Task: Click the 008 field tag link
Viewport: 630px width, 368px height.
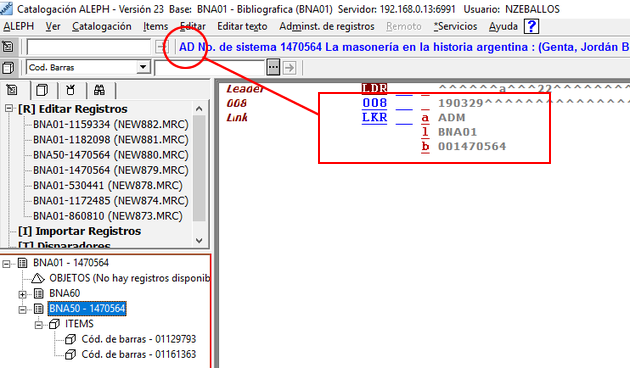Action: [x=374, y=103]
